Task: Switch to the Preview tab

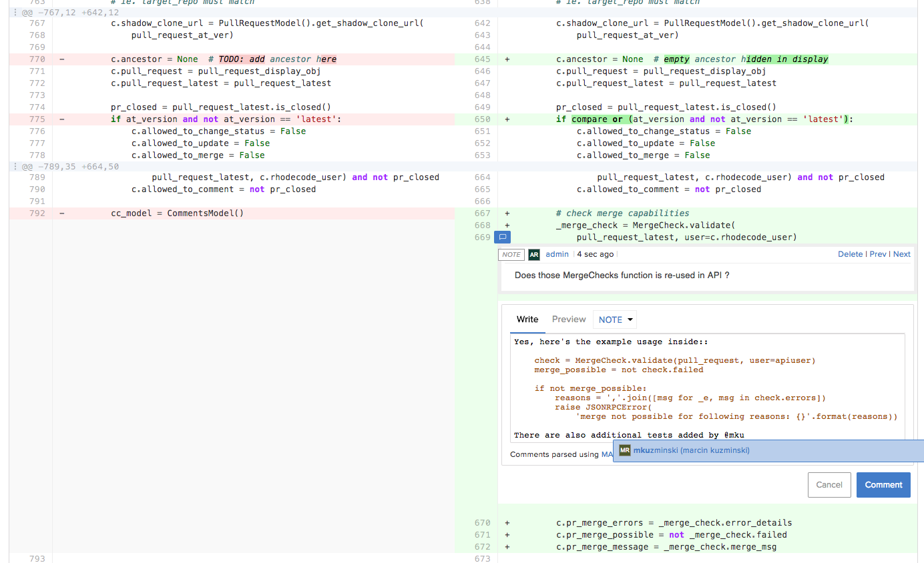Action: [569, 320]
